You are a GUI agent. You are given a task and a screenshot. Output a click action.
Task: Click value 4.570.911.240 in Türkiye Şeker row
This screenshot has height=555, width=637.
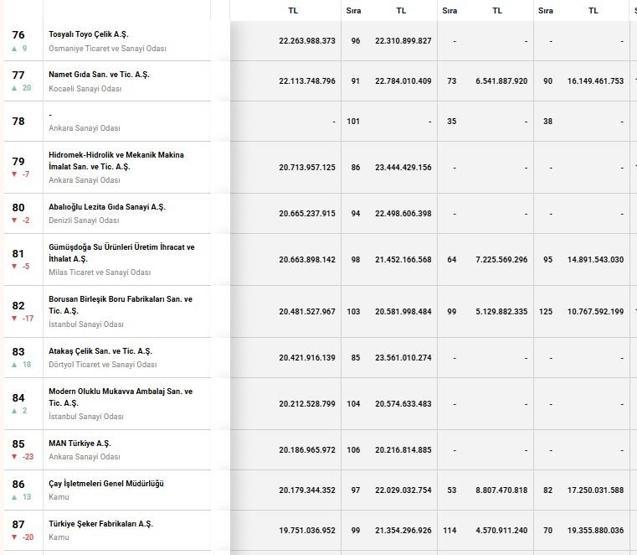click(x=501, y=531)
